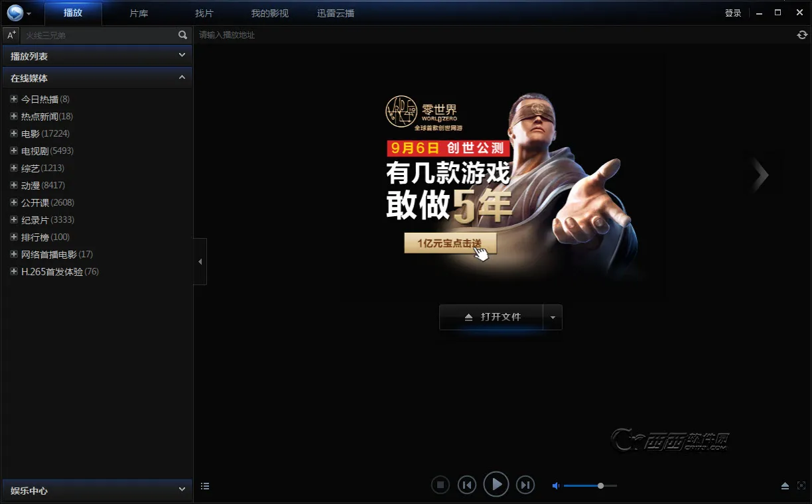Expand the 播放列表 section
Screen dimensions: 812x504
[182, 56]
